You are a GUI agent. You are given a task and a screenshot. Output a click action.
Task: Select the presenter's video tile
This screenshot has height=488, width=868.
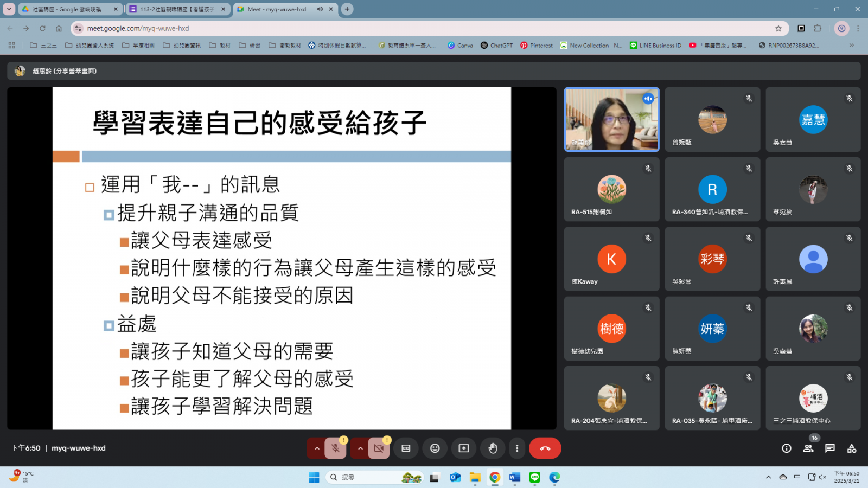[611, 119]
